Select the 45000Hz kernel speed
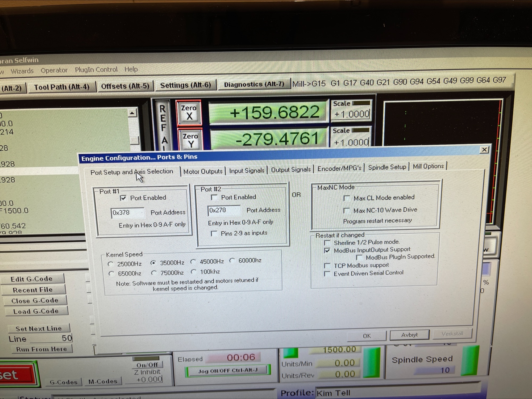The height and width of the screenshot is (399, 532). click(x=193, y=262)
